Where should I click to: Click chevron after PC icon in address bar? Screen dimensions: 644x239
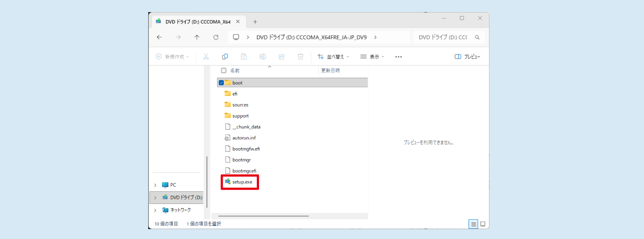[x=248, y=37]
